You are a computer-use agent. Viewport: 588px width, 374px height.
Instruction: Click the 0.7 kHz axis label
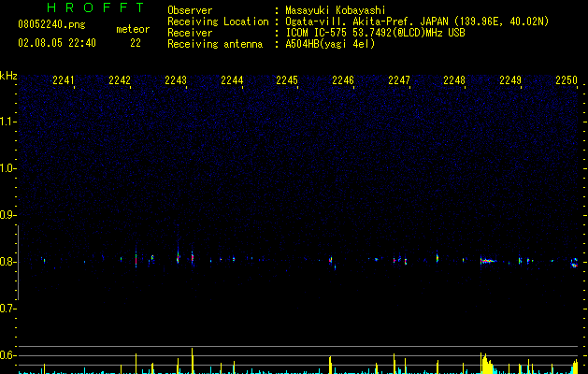tap(7, 309)
